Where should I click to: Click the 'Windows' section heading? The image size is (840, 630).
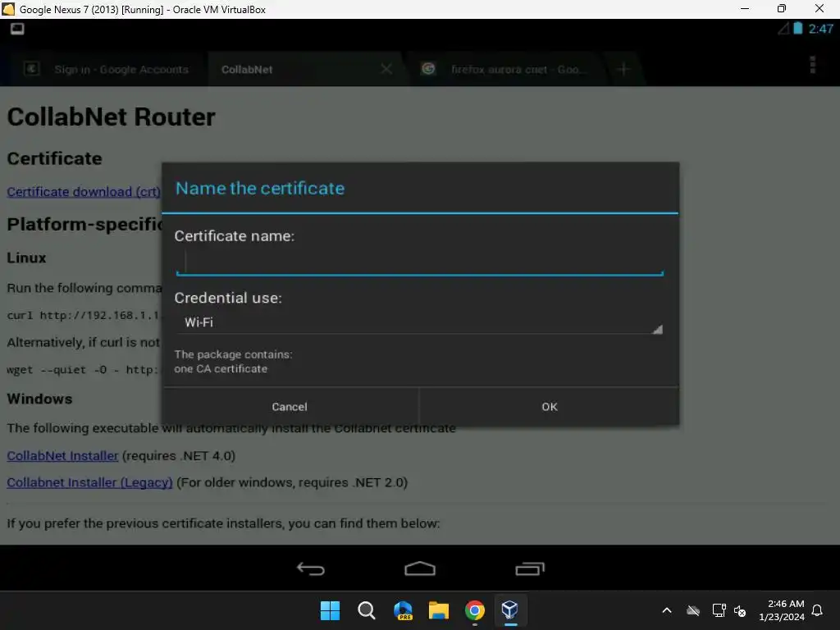click(x=39, y=399)
